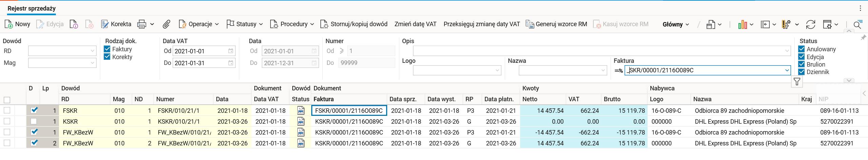
Task: Uncheck the Faktury checkbox
Action: pyautogui.click(x=107, y=49)
